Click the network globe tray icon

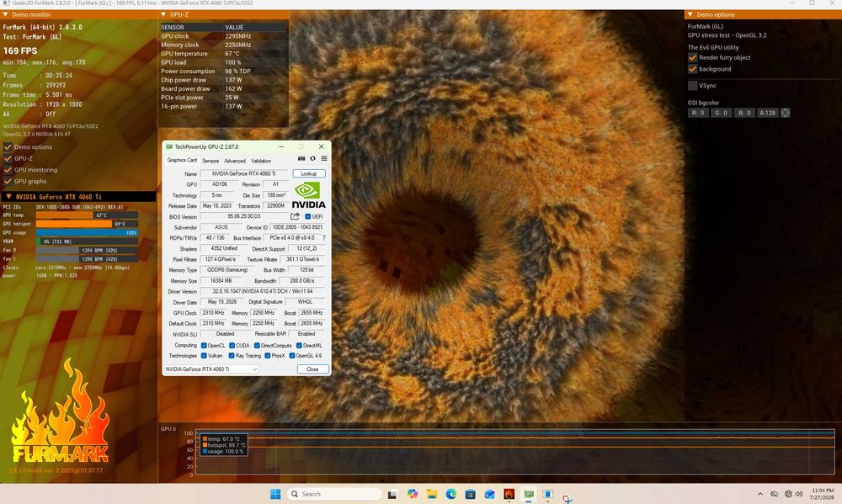(788, 494)
